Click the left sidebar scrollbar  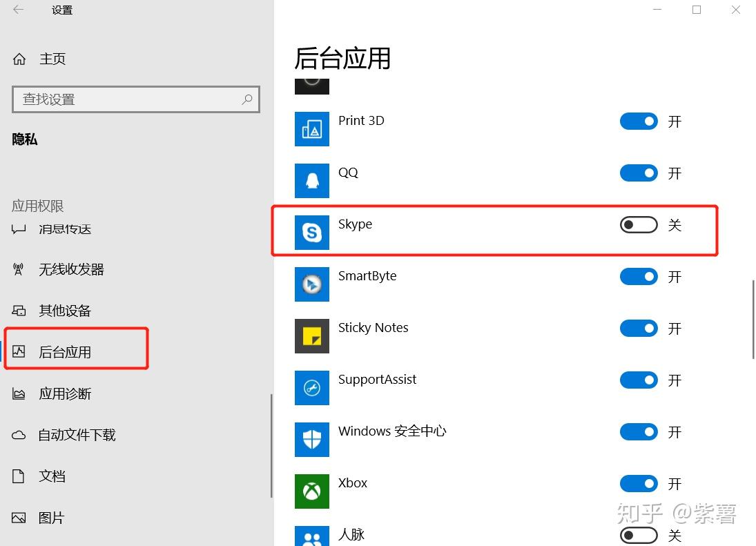pos(271,446)
